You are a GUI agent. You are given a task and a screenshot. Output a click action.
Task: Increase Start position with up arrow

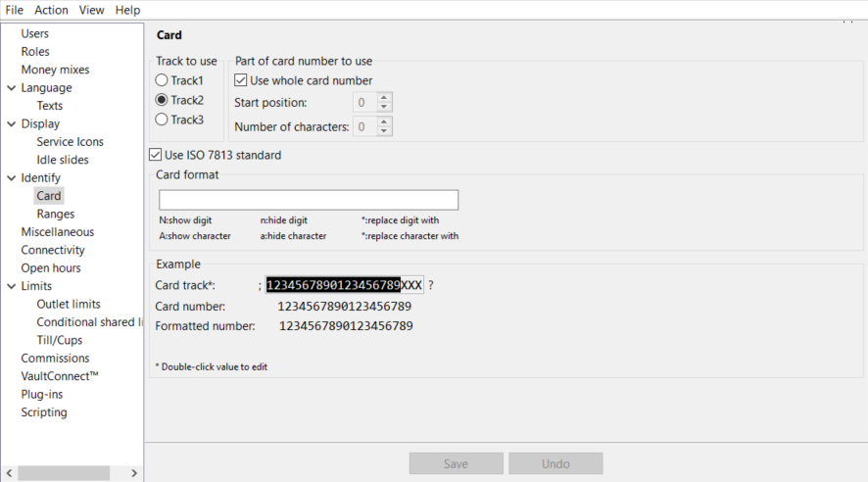point(384,97)
